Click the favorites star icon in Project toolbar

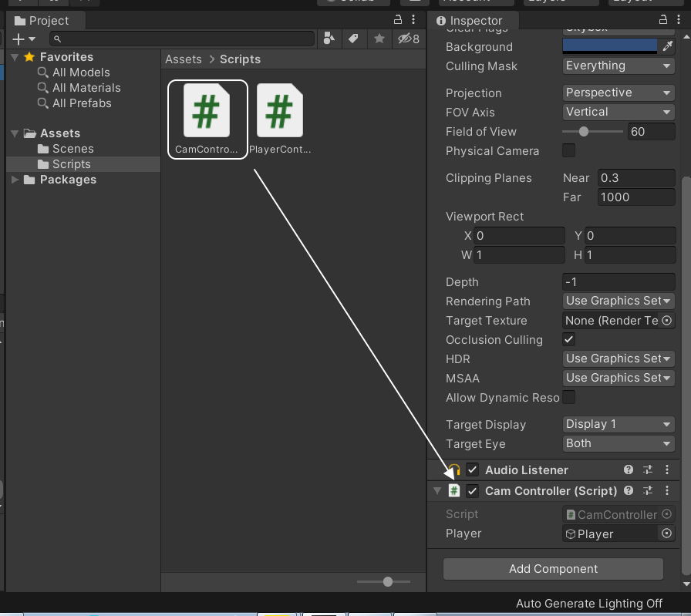(379, 39)
